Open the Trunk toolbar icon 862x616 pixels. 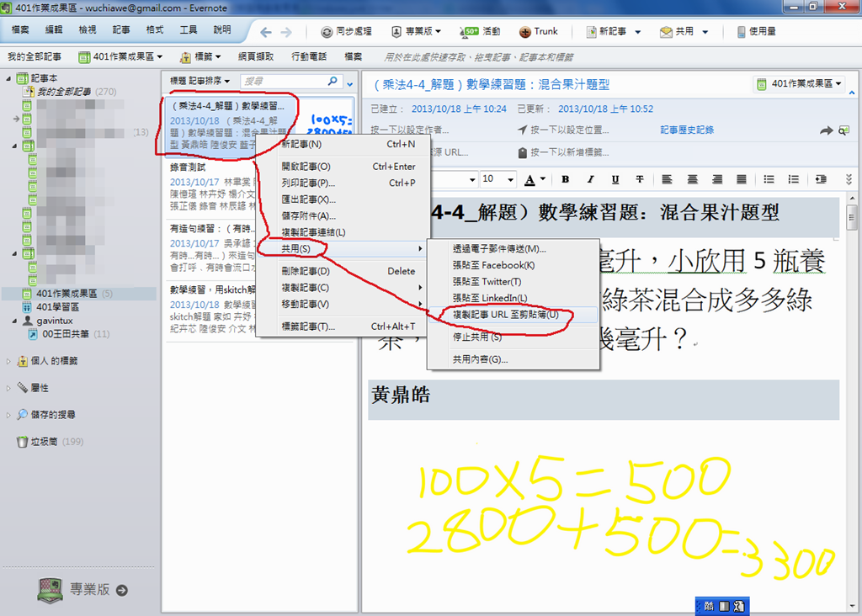(524, 32)
